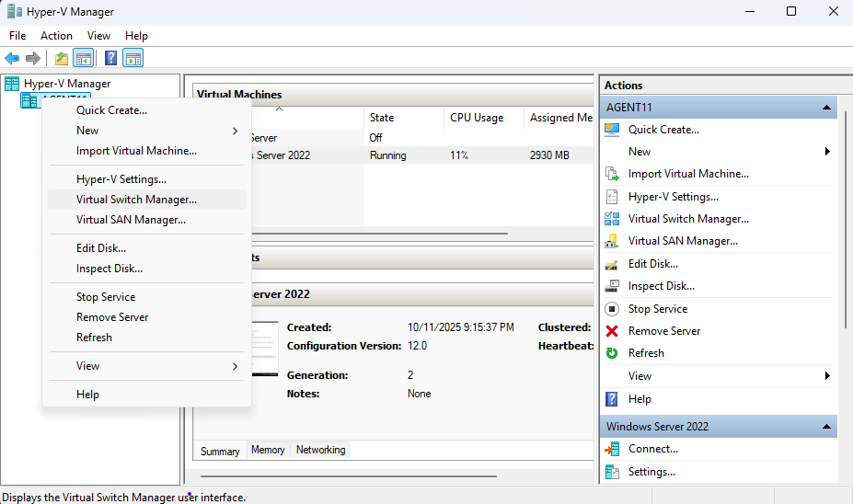Choose Hyper-V Settings in context menu
Viewport: 853px width, 504px height.
[146, 179]
